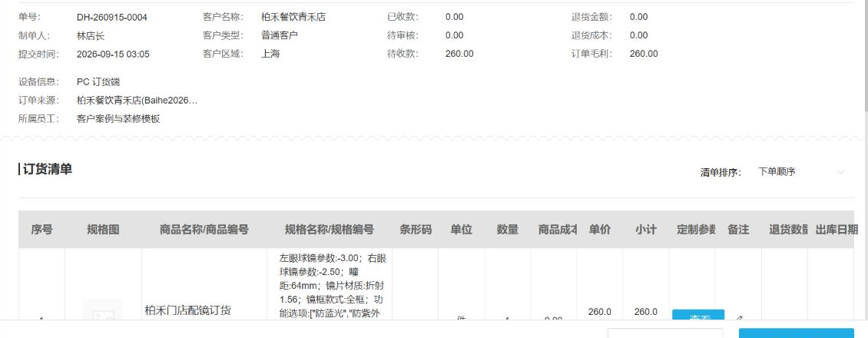This screenshot has height=338, width=868.
Task: Click the dropdown chevron beside 下单顺序
Action: [841, 173]
